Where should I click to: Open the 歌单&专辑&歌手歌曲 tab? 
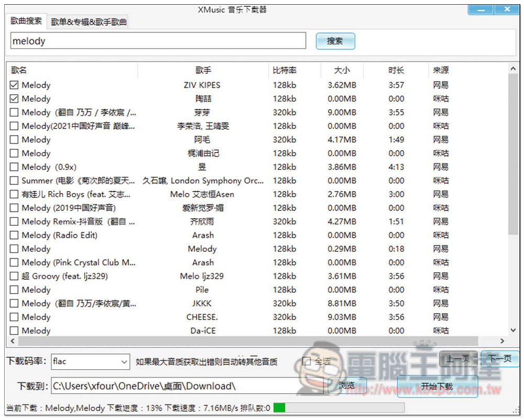89,22
